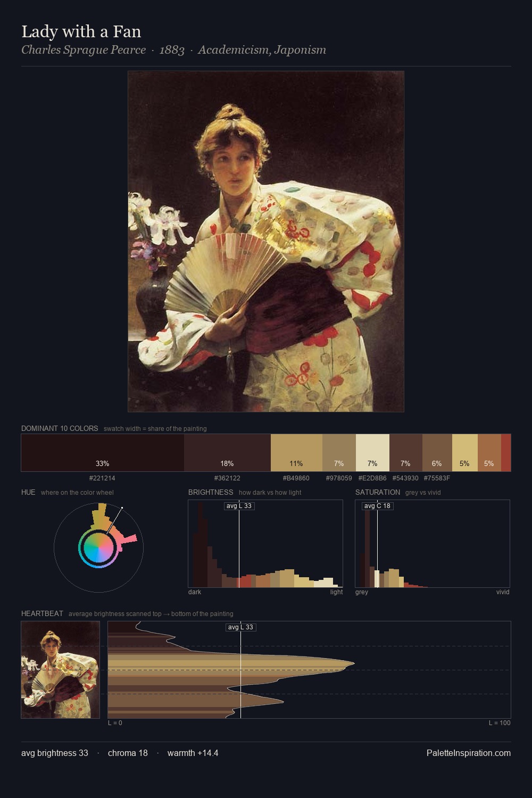
Task: Choose the 7% olive-tan swatch #978059
Action: 339,453
